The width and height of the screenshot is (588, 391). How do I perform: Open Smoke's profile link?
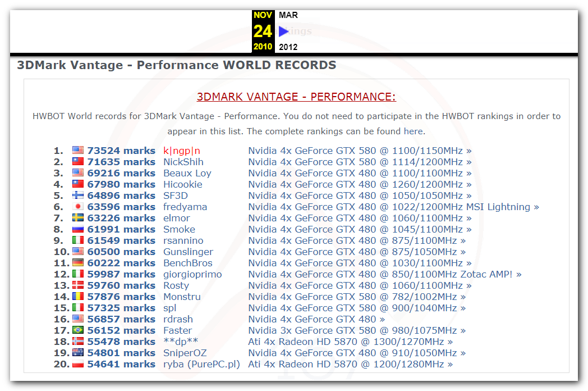pyautogui.click(x=179, y=230)
